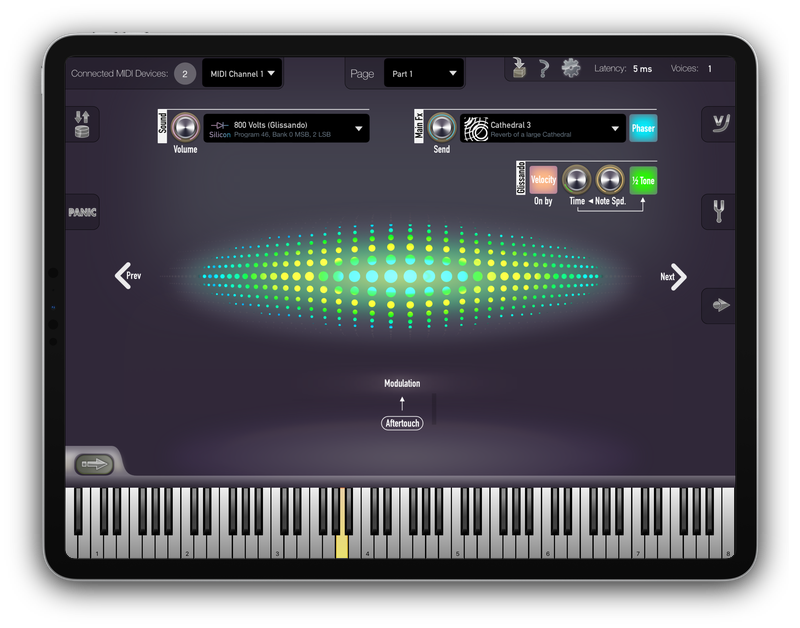Open the 800 Volts sound preset dropdown
This screenshot has height=628, width=800.
pos(286,128)
